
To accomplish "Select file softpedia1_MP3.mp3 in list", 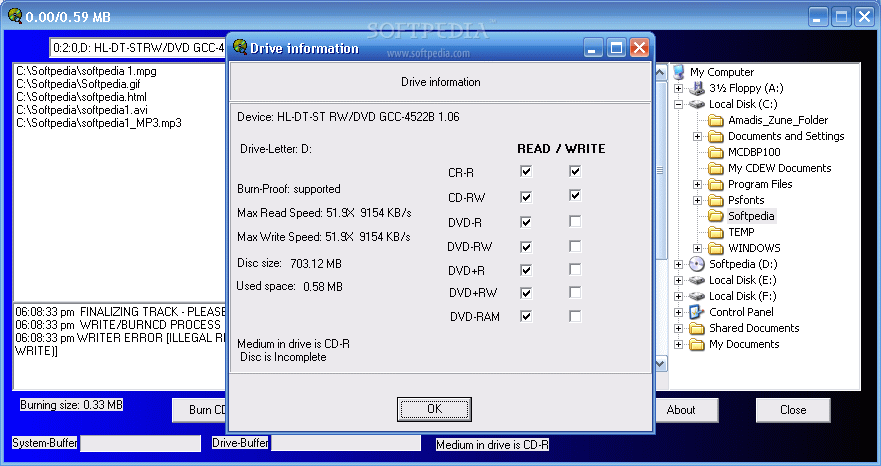I will 99,123.
